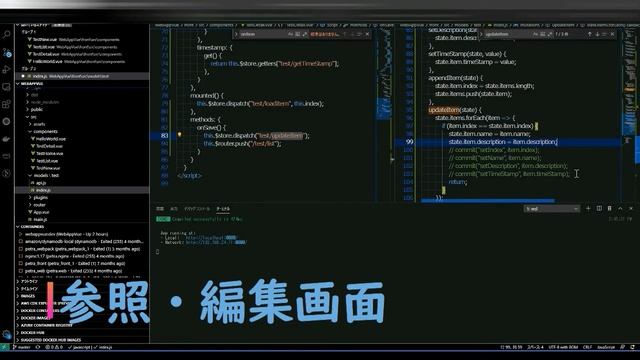Change the UTF-8 with BOM encoding

tap(563, 347)
